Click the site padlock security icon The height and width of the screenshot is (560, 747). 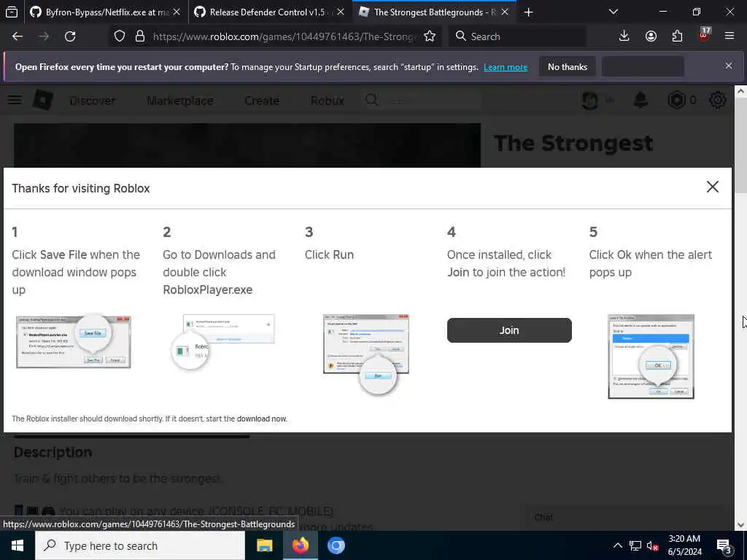[139, 36]
